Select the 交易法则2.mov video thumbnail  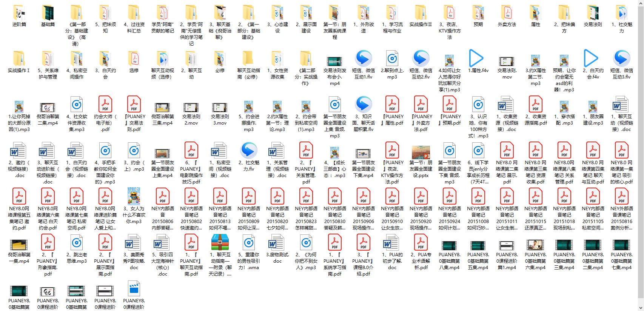(x=191, y=107)
